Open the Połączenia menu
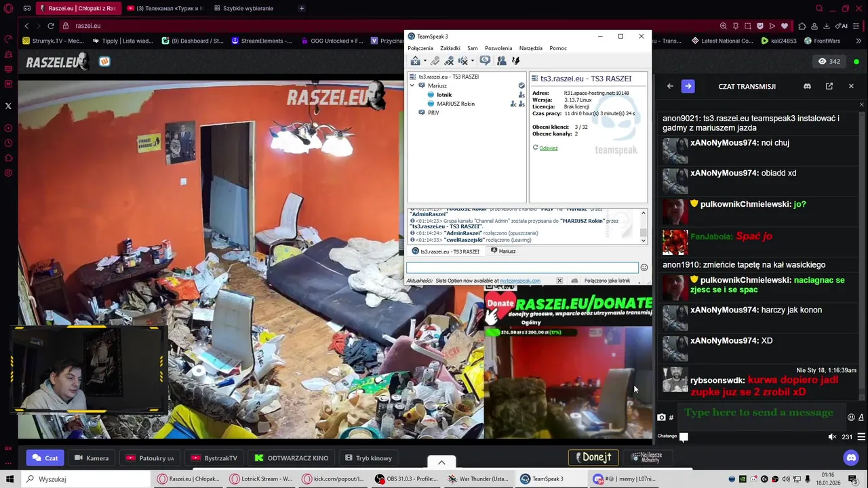This screenshot has height=488, width=868. [420, 48]
